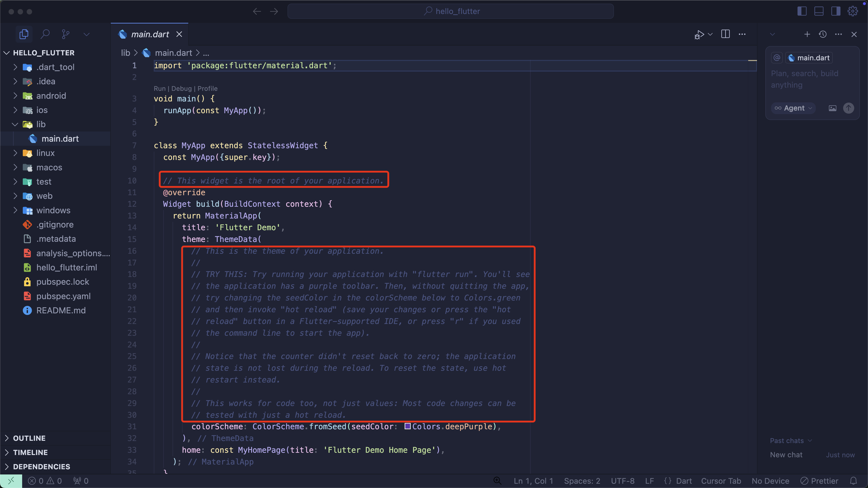Start a new chat with plus icon

coord(807,34)
